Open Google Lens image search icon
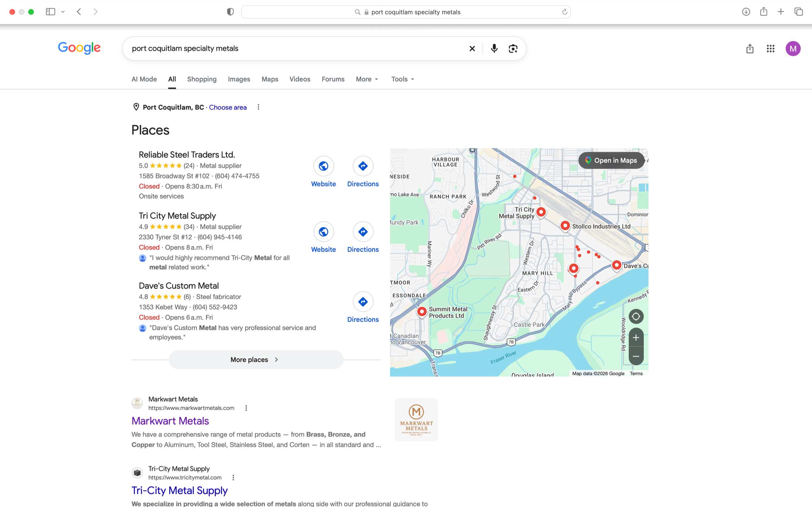 click(x=513, y=49)
